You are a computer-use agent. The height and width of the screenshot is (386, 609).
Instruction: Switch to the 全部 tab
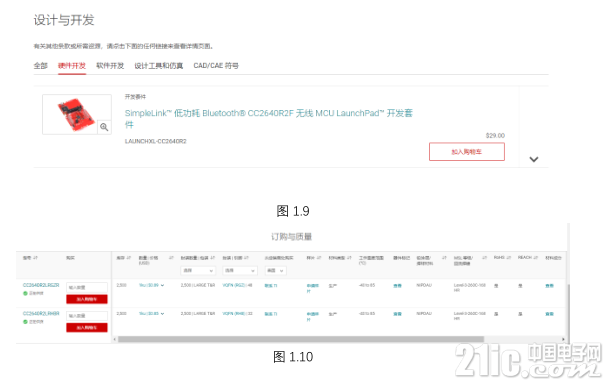click(x=40, y=66)
